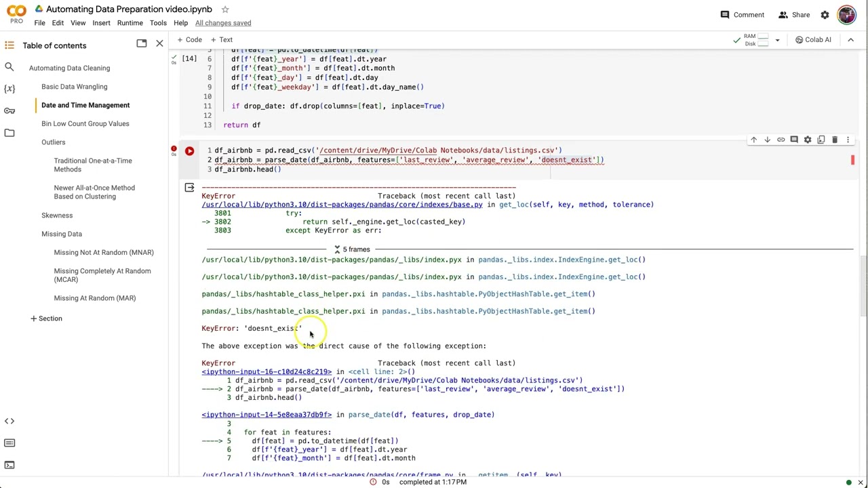Open the Colab AI assistant
This screenshot has height=488, width=868.
(813, 40)
